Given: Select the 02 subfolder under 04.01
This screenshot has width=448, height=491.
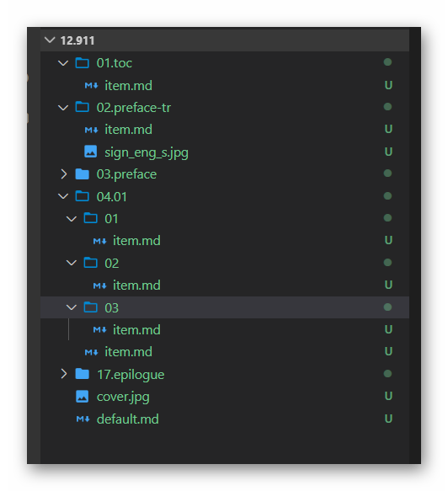Looking at the screenshot, I should (x=225, y=263).
